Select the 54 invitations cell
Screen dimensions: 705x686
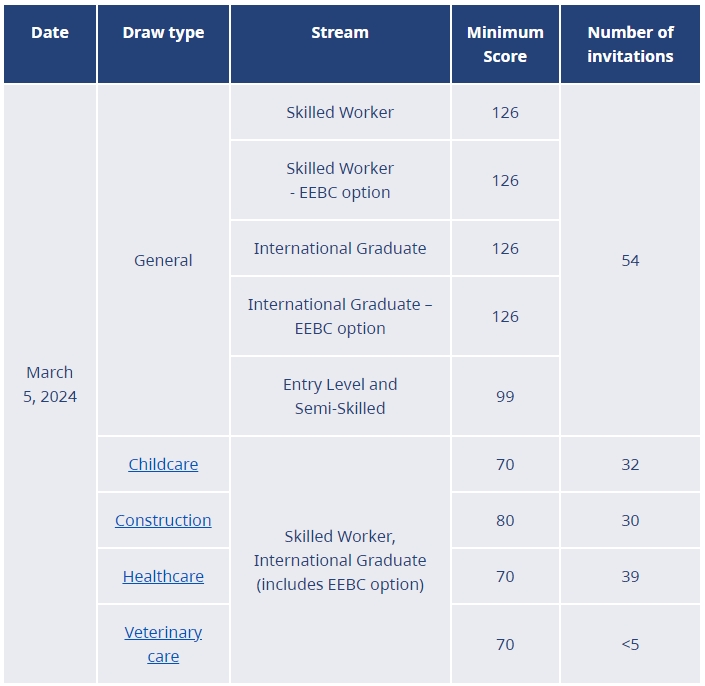point(630,260)
